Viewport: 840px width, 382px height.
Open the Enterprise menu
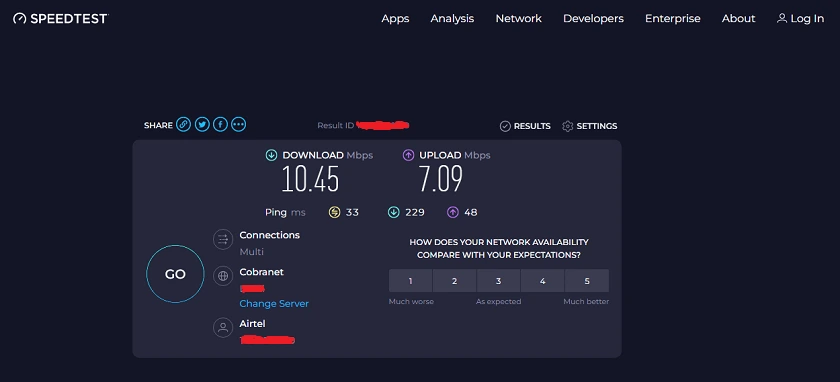tap(672, 18)
